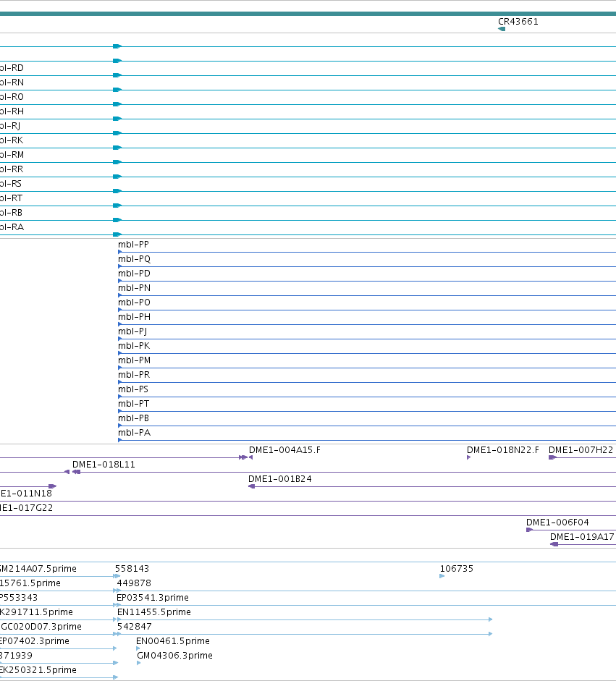Click the arrow marker under EN00461.5prime
The height and width of the screenshot is (681, 616).
138,648
